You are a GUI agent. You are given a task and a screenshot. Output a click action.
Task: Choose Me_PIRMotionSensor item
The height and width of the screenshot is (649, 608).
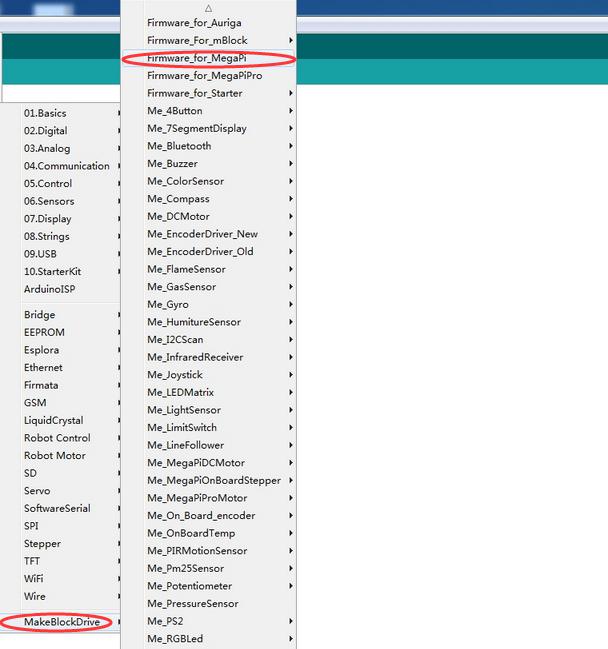[x=209, y=550]
